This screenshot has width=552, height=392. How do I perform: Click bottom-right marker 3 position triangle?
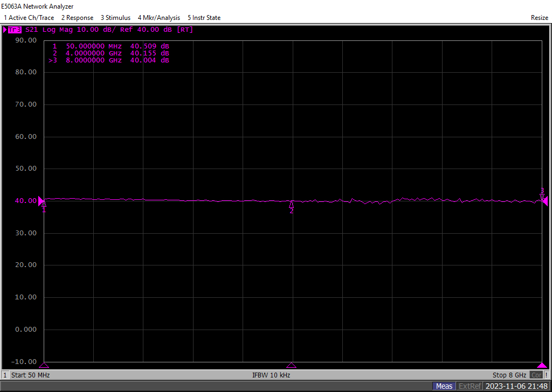click(x=542, y=365)
